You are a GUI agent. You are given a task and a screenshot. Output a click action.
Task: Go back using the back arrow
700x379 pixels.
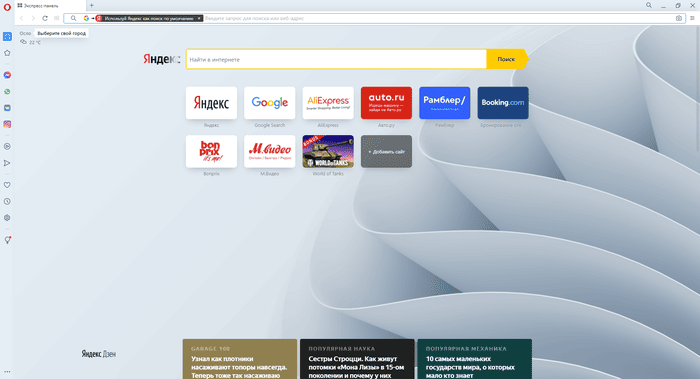(21, 18)
